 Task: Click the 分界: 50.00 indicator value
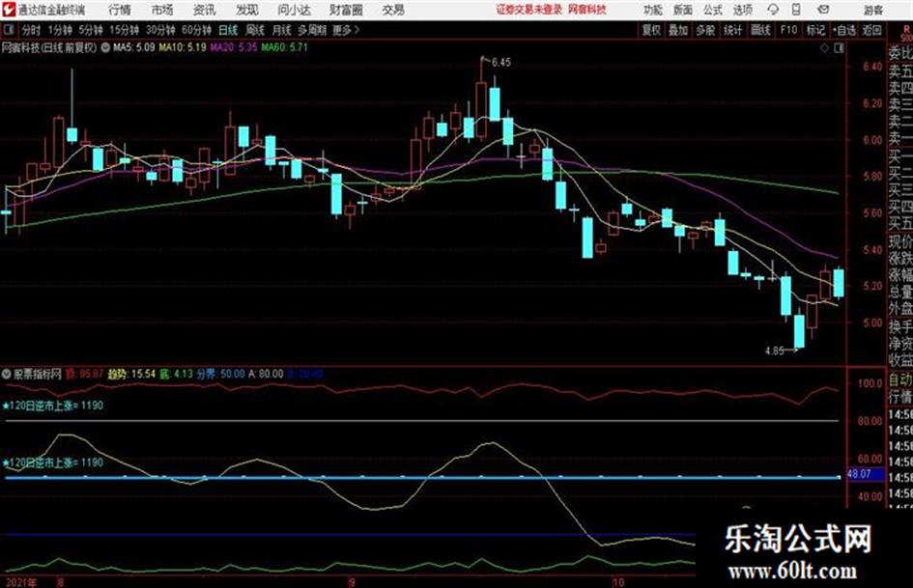pos(220,374)
